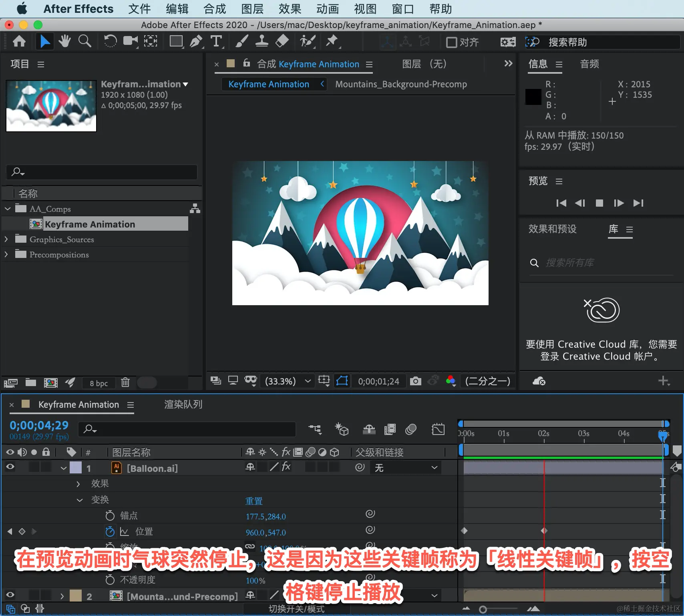Toggle mask and shape path visibility
This screenshot has width=684, height=616.
(342, 380)
